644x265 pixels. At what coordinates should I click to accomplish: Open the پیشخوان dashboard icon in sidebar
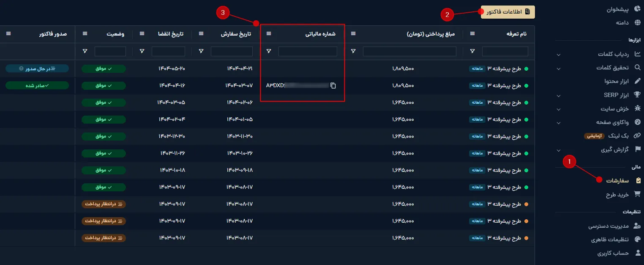coord(638,9)
